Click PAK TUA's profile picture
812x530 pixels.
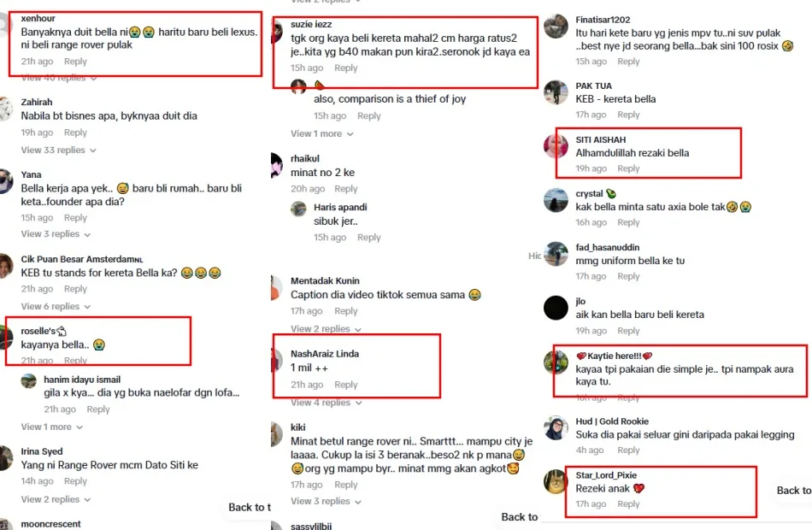click(x=556, y=92)
